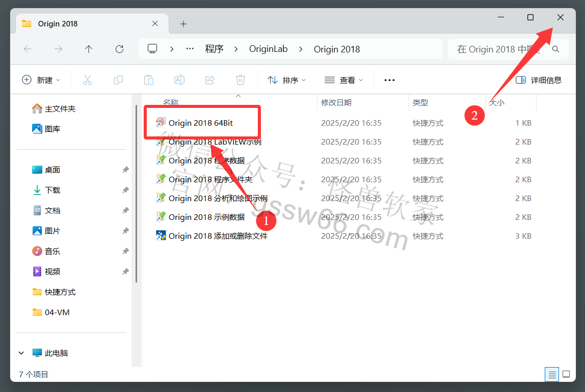Expand the chevron after the monitor icon
Image resolution: width=585 pixels, height=392 pixels.
click(x=172, y=49)
